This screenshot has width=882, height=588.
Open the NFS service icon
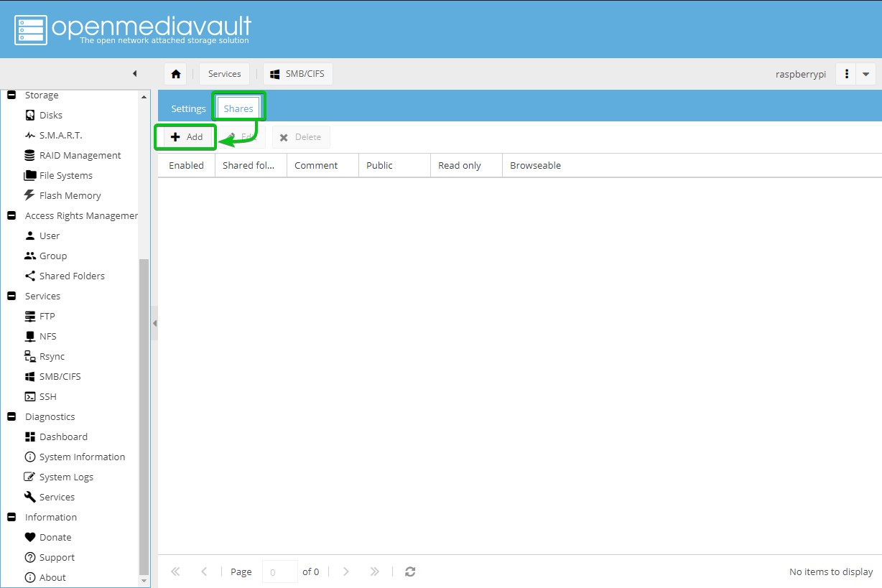tap(30, 336)
